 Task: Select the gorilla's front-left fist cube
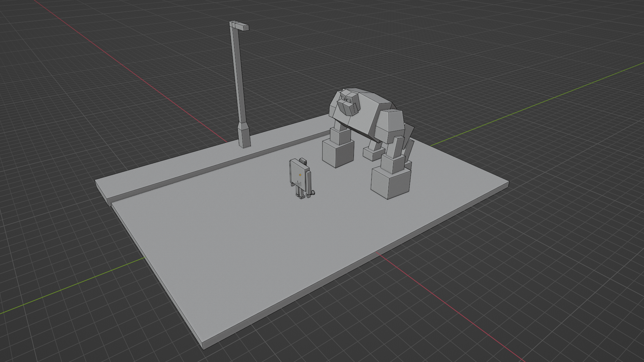click(337, 154)
